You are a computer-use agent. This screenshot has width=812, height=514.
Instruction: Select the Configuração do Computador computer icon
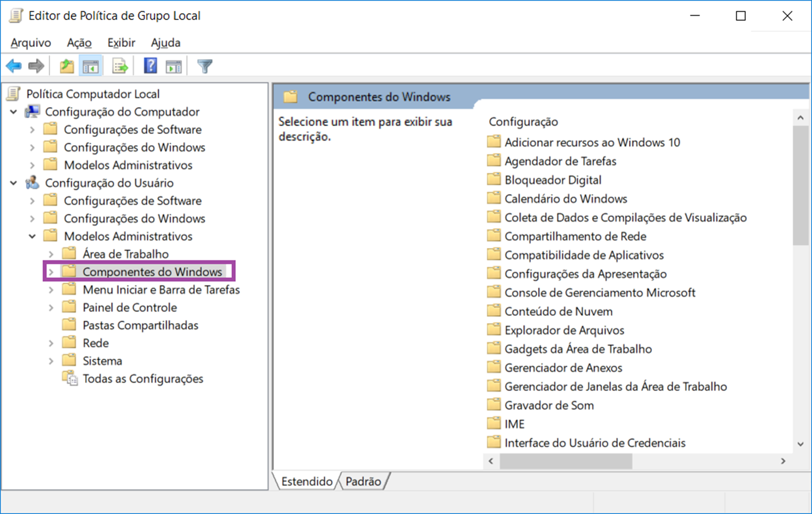pos(32,111)
